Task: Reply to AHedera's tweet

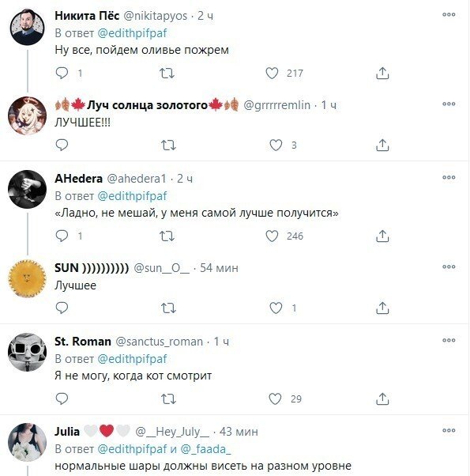Action: click(x=62, y=236)
